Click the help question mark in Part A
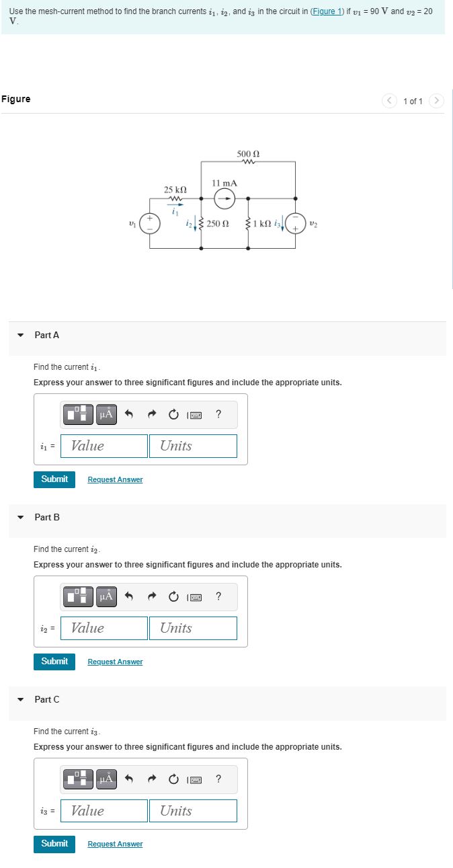This screenshot has height=868, width=453. [218, 415]
